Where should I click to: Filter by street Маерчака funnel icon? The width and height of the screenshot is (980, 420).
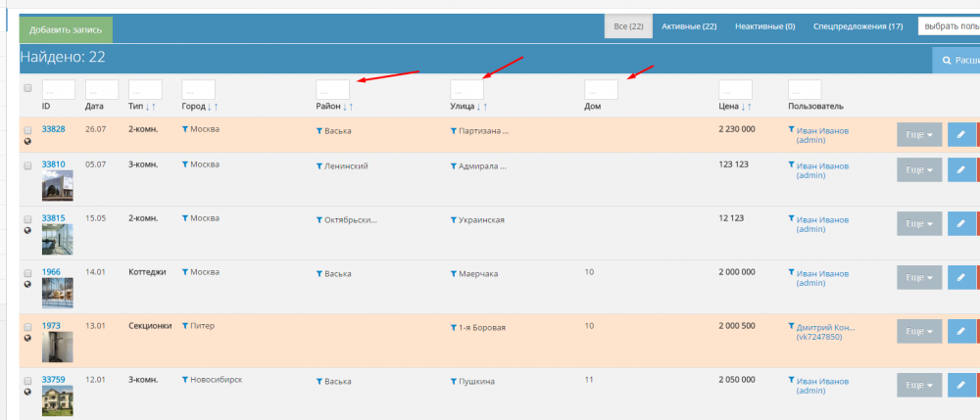(453, 274)
